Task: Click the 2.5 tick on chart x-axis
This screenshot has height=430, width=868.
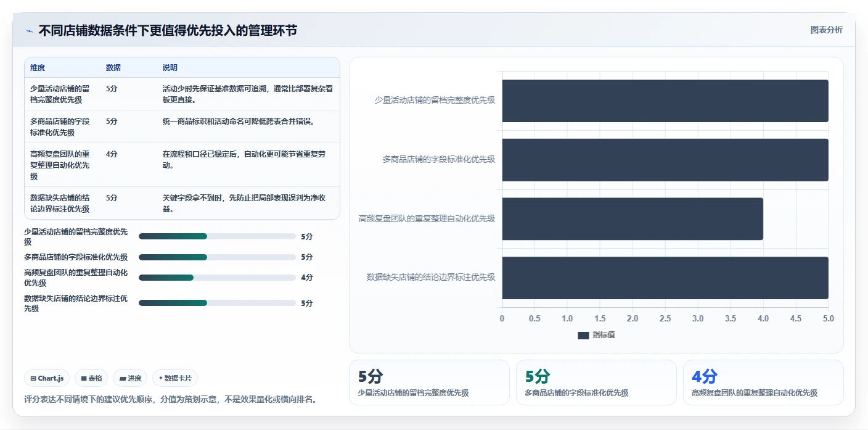Action: 665,319
